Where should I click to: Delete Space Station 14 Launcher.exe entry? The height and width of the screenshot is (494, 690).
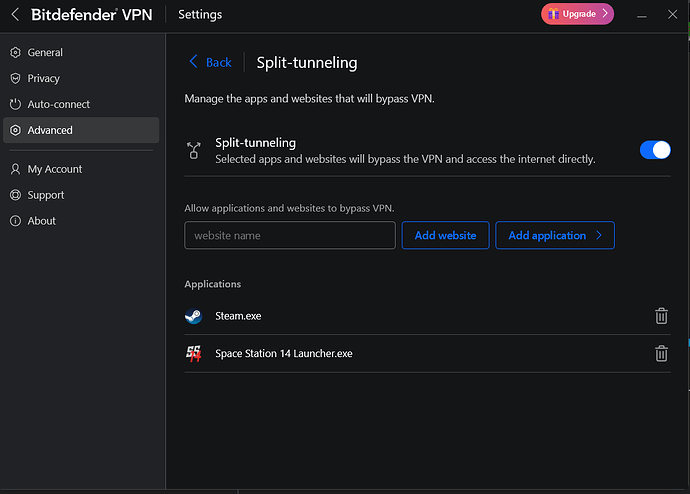661,353
